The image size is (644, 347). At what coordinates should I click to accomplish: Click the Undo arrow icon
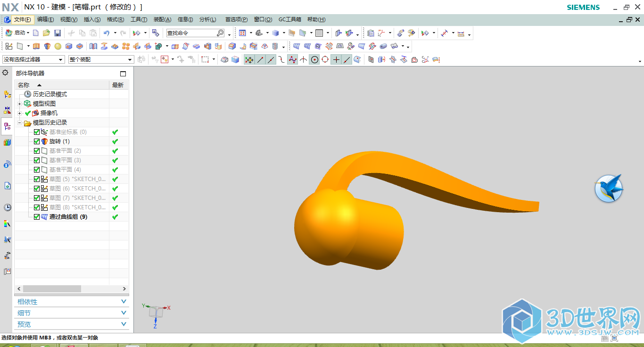(x=107, y=33)
